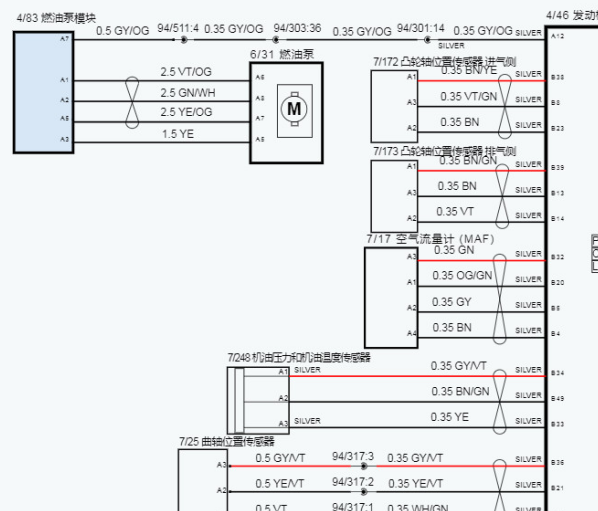Click ECM pin B32
598x511 pixels.
point(558,257)
